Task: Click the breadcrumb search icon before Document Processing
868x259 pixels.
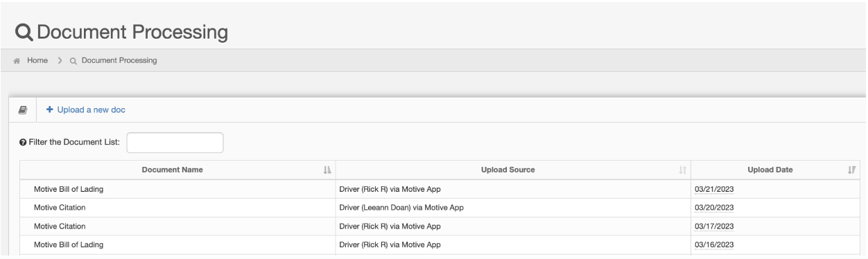Action: tap(73, 60)
